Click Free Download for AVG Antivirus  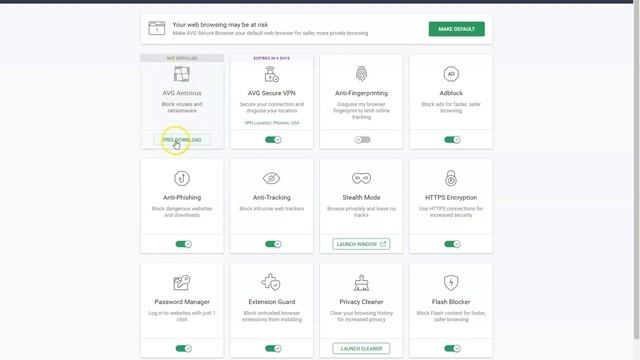182,140
